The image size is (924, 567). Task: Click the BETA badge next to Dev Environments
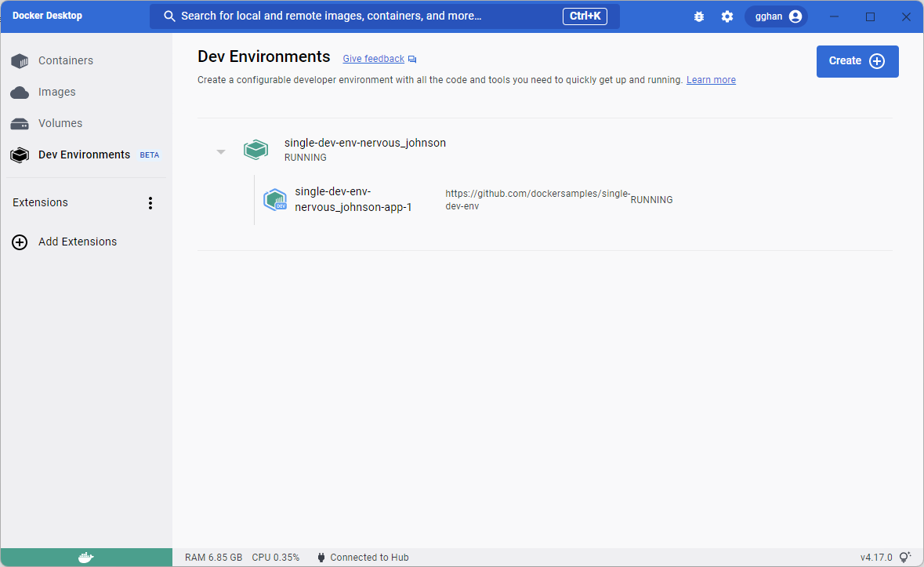pyautogui.click(x=149, y=155)
